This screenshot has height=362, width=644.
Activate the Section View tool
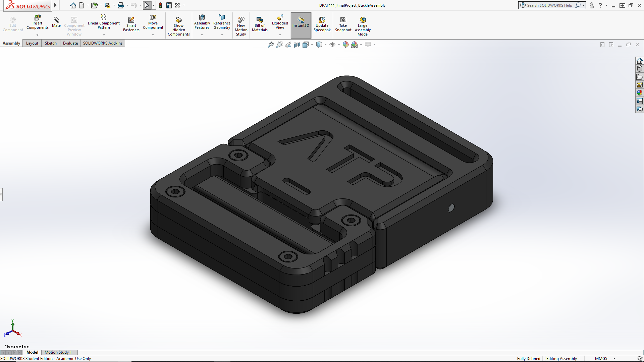pyautogui.click(x=297, y=44)
